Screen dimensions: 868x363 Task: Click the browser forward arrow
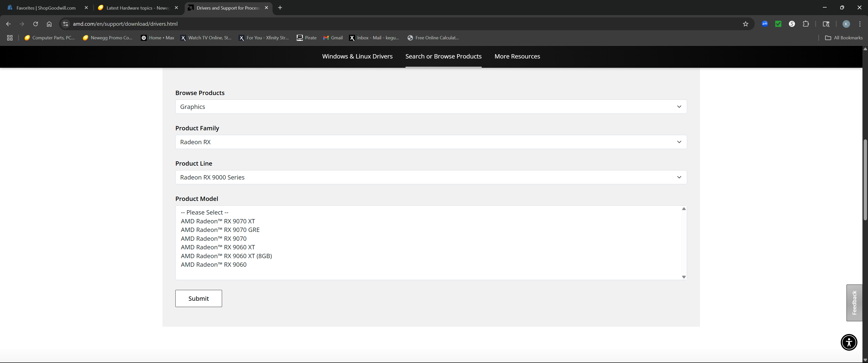tap(22, 24)
